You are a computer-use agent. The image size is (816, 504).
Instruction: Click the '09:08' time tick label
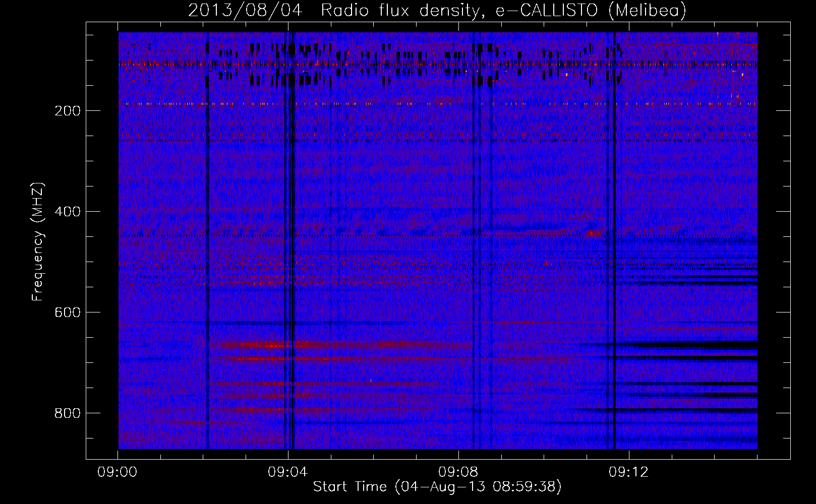(458, 472)
